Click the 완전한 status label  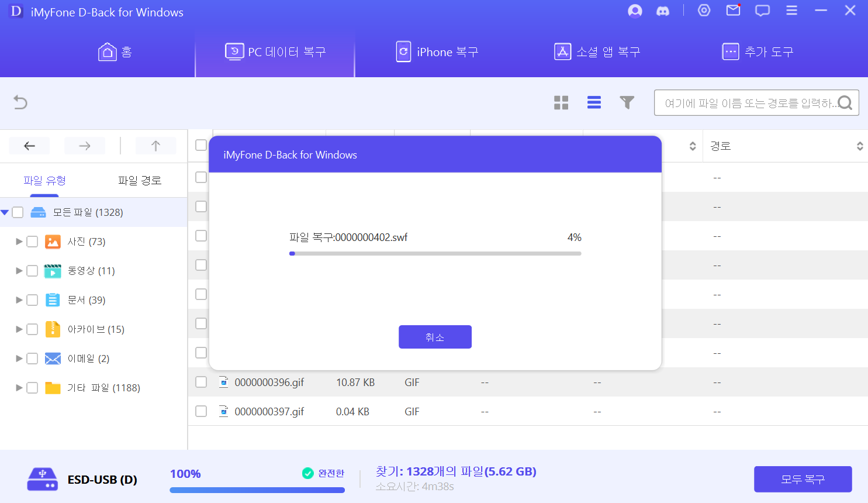coord(331,473)
